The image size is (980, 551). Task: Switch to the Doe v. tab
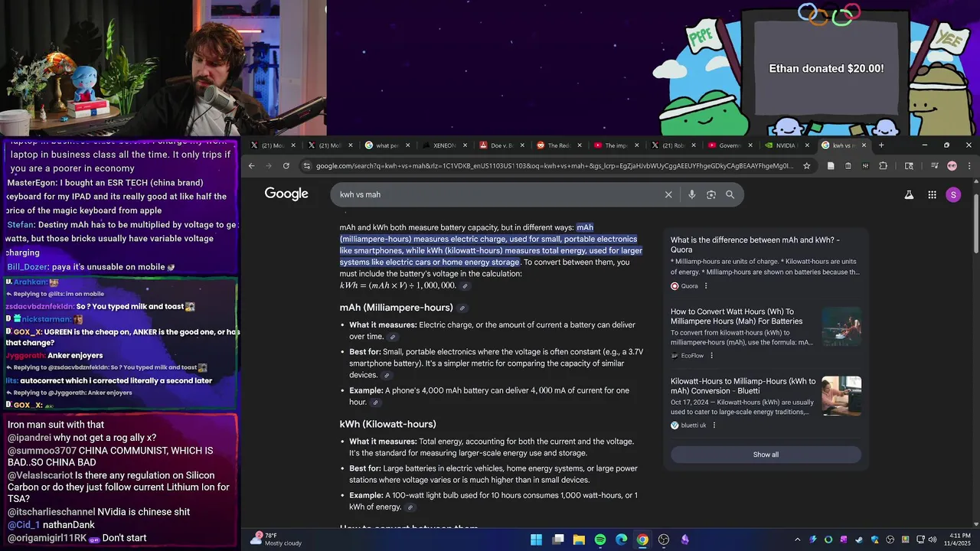pyautogui.click(x=501, y=145)
